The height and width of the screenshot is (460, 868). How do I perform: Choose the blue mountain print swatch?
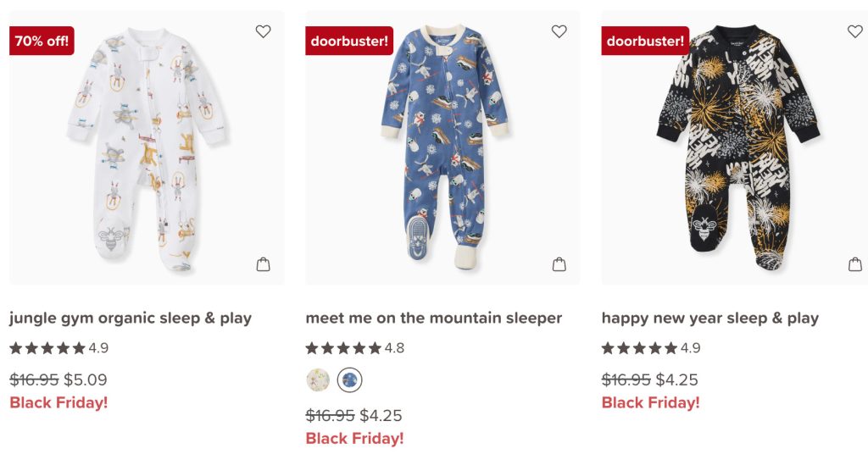point(349,380)
